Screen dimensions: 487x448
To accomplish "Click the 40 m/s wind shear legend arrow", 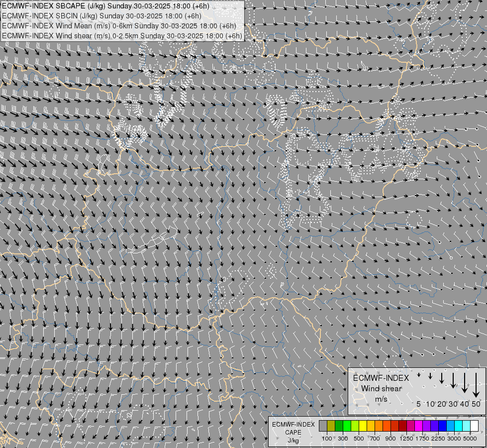I will tap(465, 383).
